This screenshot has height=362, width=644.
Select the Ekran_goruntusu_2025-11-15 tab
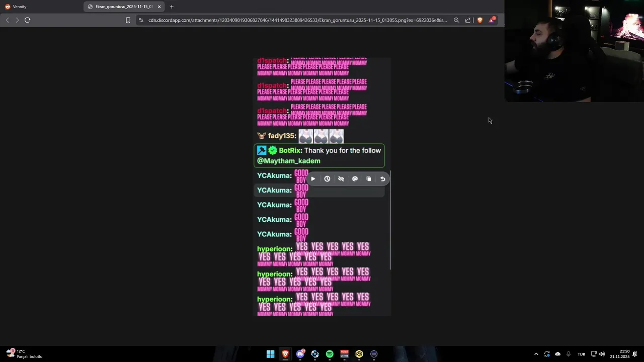pos(124,7)
